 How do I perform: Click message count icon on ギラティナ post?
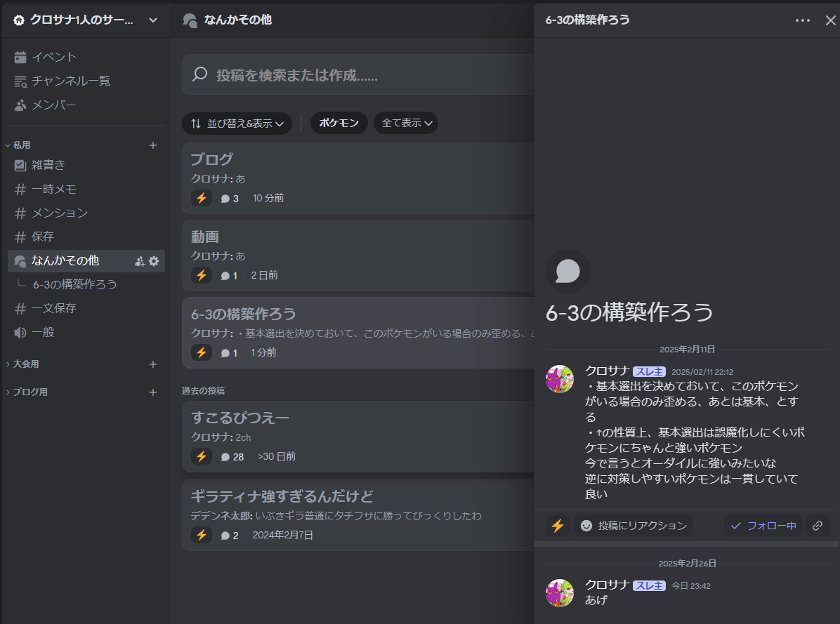(x=225, y=535)
